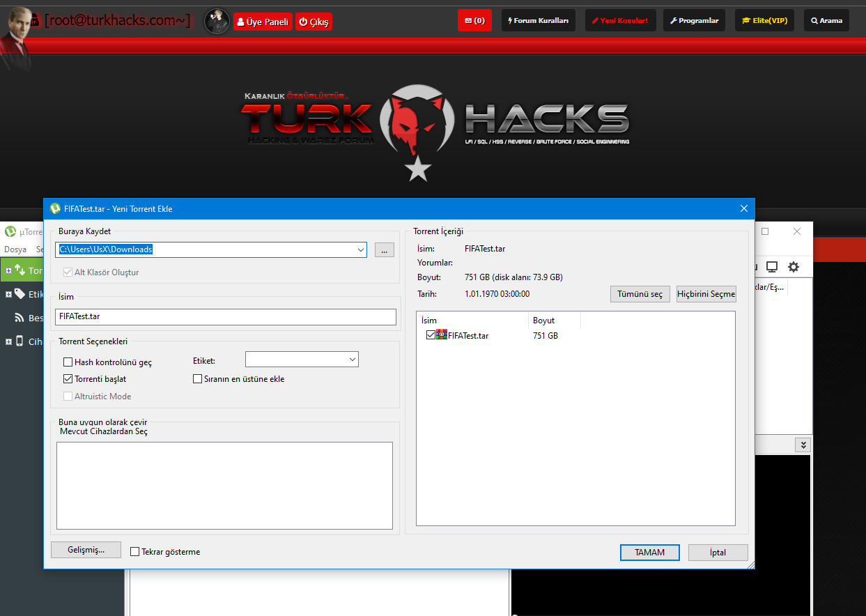866x616 pixels.
Task: Click the İsim column header in file list
Action: coord(472,321)
